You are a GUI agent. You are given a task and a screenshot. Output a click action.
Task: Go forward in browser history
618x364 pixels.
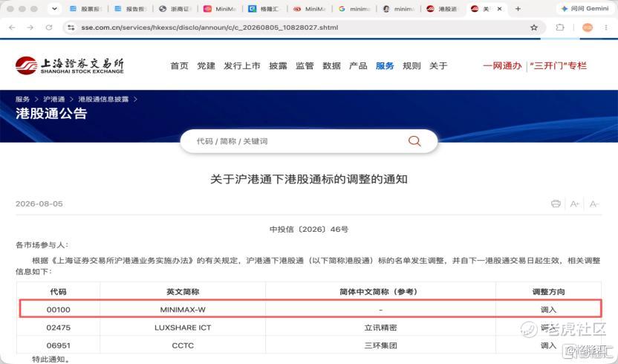coord(30,27)
